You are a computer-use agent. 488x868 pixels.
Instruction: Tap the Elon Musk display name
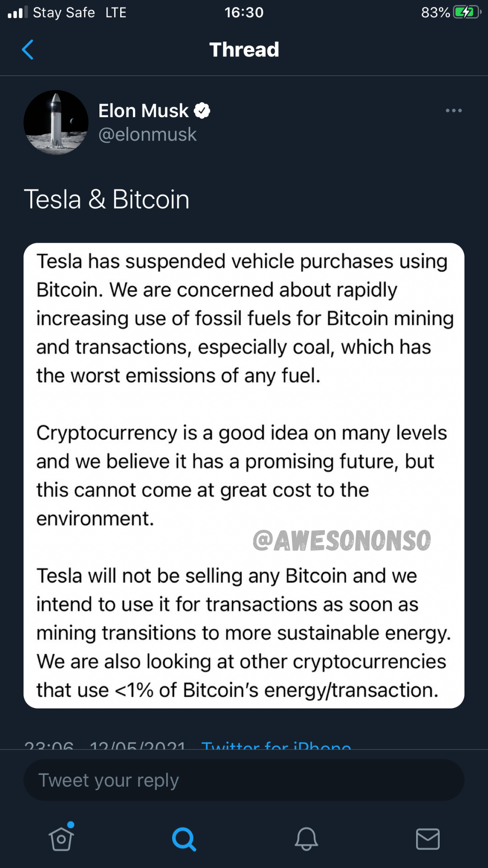point(143,111)
